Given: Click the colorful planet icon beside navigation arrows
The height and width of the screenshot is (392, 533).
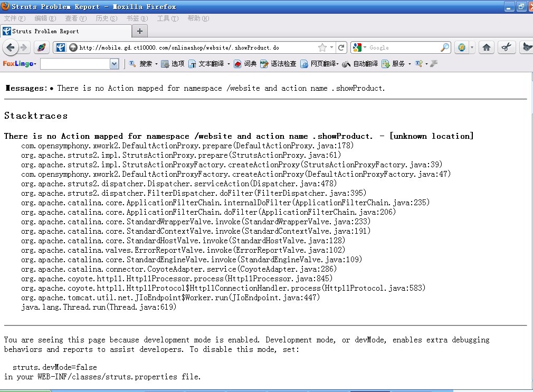Looking at the screenshot, I should [42, 47].
